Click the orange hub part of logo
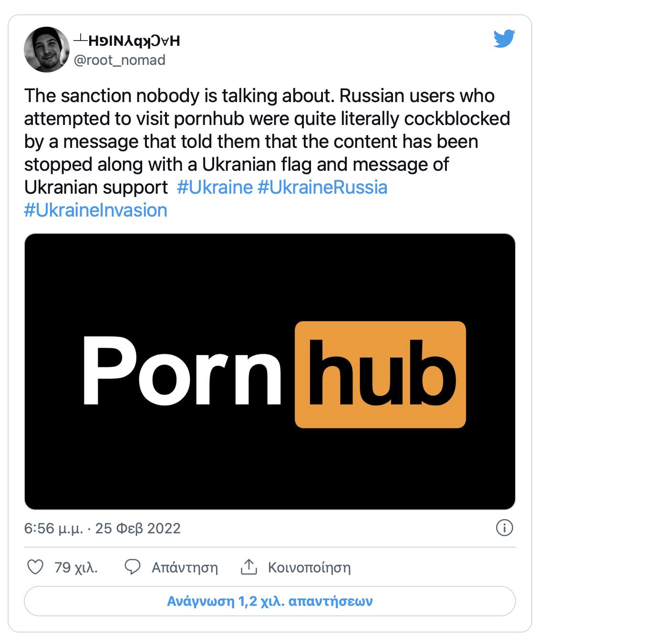The width and height of the screenshot is (662, 644). [x=380, y=374]
